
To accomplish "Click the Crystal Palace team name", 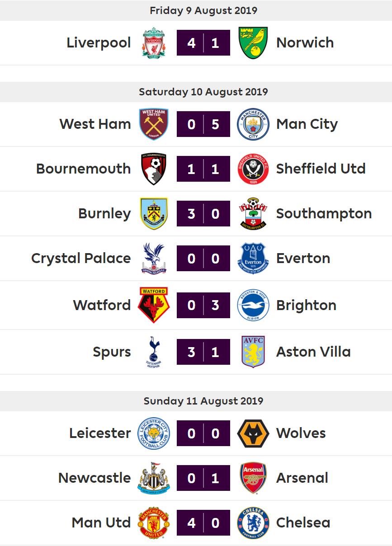I will pyautogui.click(x=81, y=258).
